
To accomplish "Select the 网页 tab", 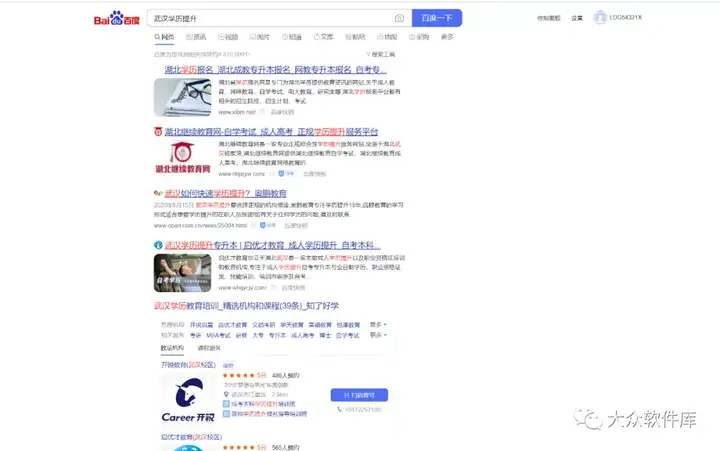I will point(164,37).
